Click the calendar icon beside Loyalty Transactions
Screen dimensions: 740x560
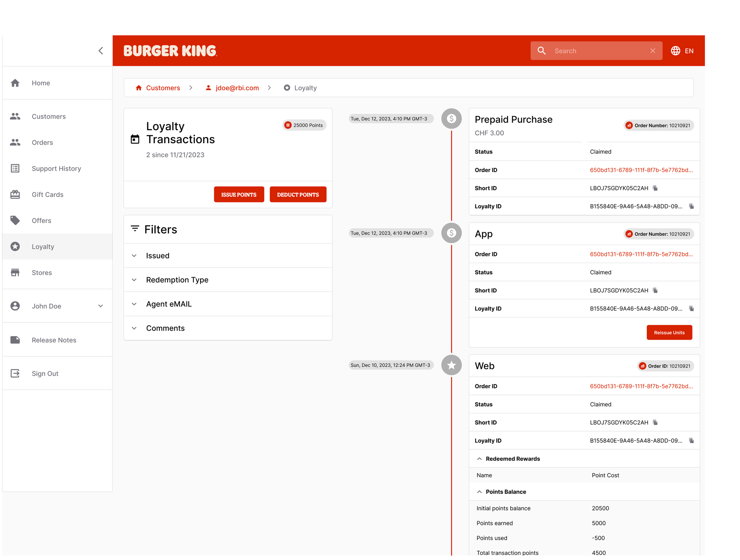[x=135, y=139]
